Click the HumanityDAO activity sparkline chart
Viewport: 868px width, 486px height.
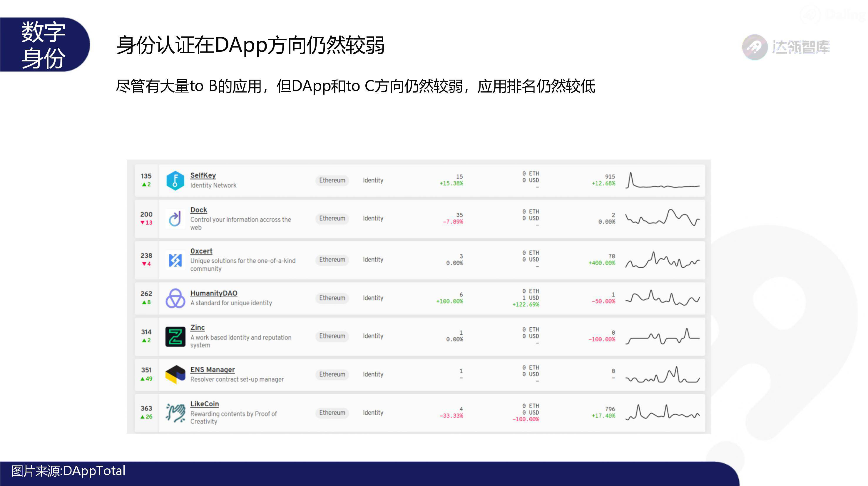pyautogui.click(x=663, y=298)
